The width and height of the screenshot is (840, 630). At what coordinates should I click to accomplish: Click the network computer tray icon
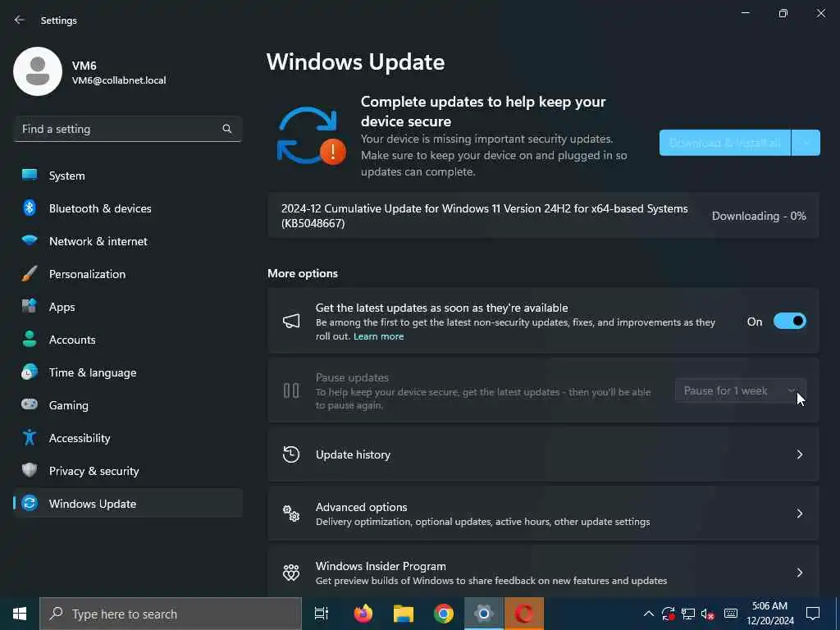688,614
